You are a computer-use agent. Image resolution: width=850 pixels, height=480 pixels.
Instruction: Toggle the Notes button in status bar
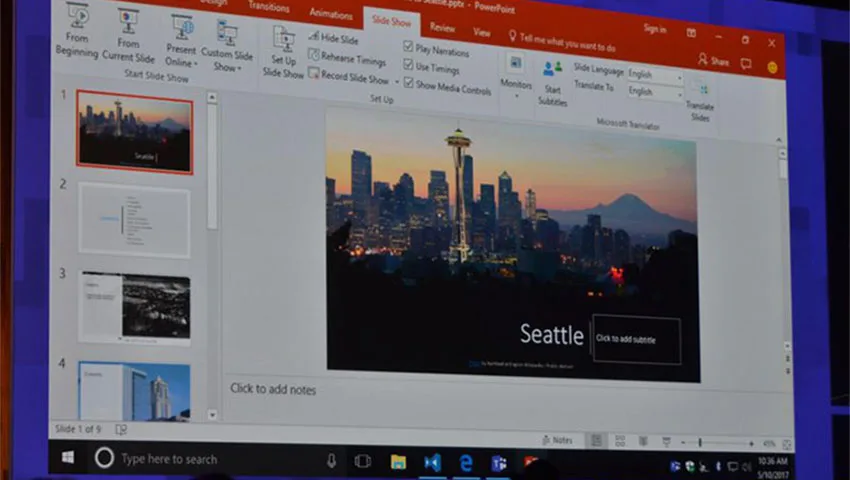(x=557, y=440)
